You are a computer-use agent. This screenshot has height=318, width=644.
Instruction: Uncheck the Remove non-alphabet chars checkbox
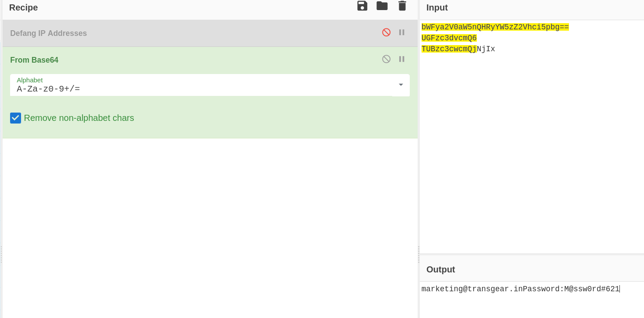coord(16,118)
